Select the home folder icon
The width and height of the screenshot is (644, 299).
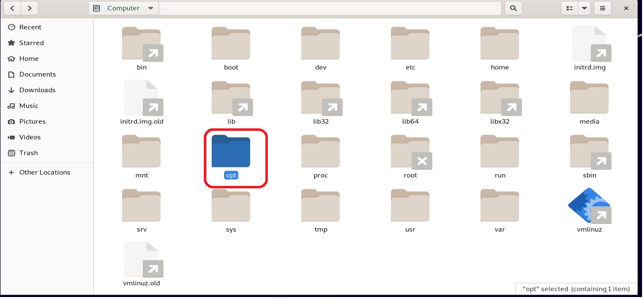click(500, 43)
